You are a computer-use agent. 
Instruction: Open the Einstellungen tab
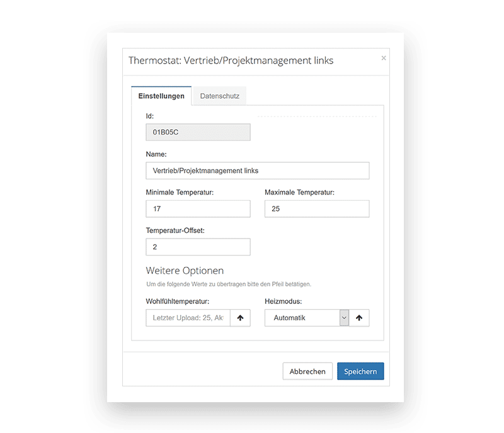(161, 96)
